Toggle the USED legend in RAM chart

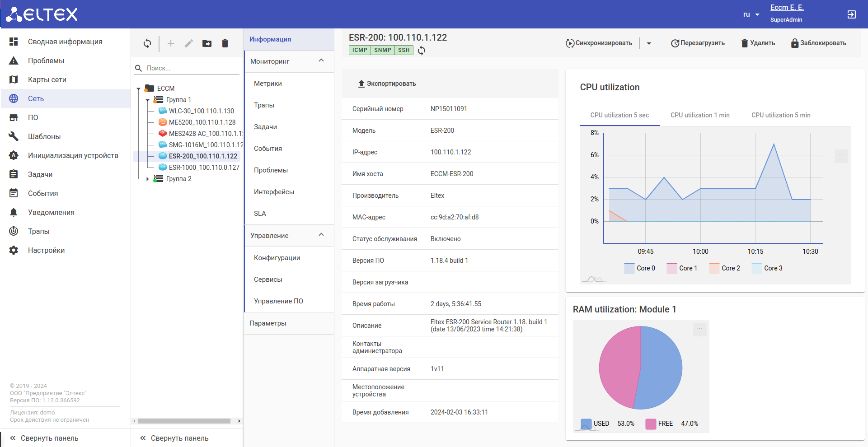point(595,424)
